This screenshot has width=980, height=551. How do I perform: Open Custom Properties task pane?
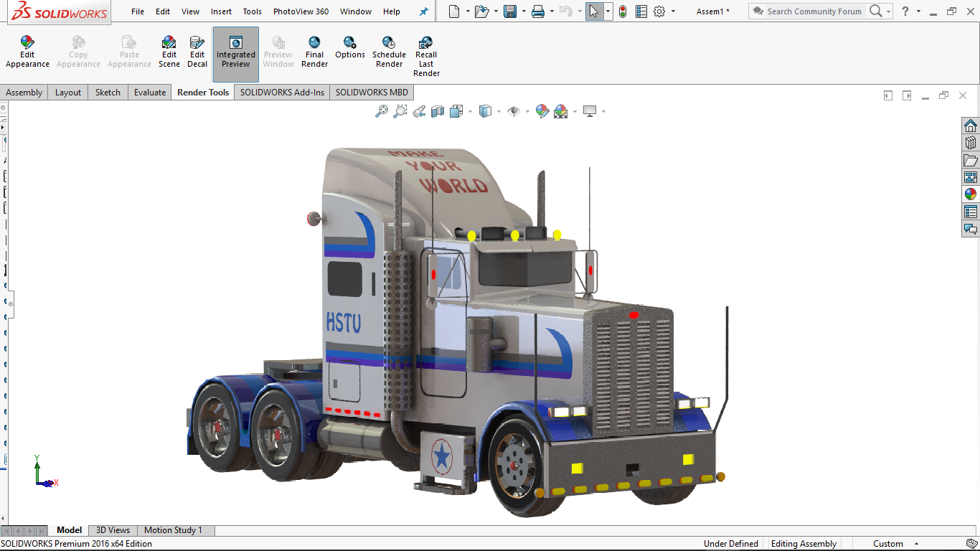point(971,212)
